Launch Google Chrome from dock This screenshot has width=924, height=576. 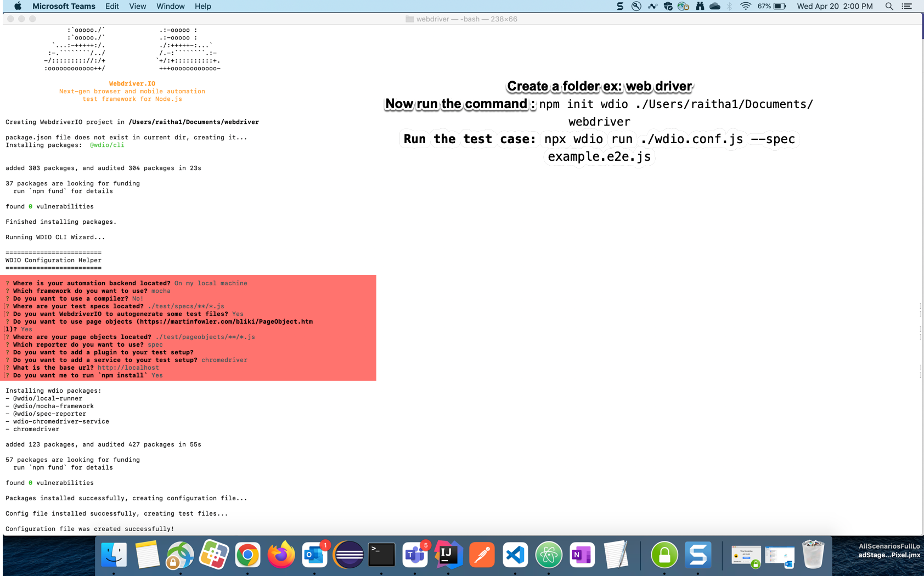[247, 555]
